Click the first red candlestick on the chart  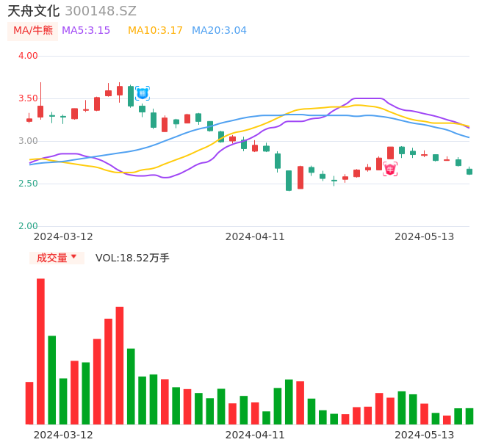(29, 120)
